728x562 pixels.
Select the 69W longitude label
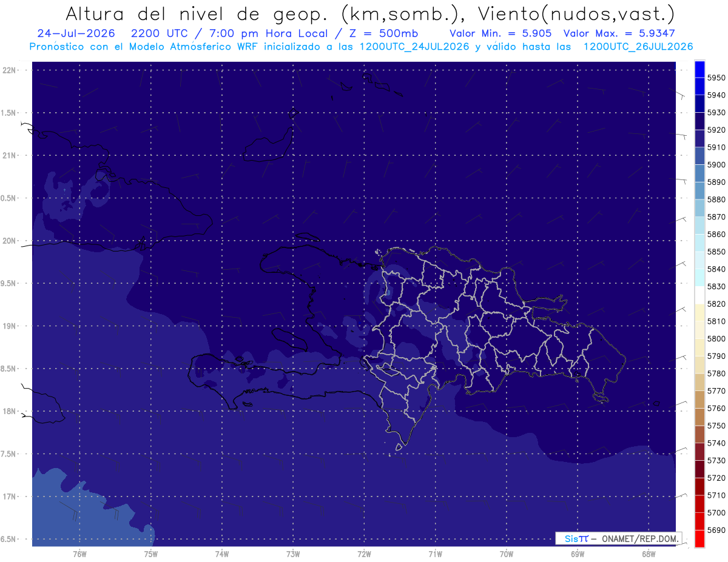pyautogui.click(x=578, y=554)
